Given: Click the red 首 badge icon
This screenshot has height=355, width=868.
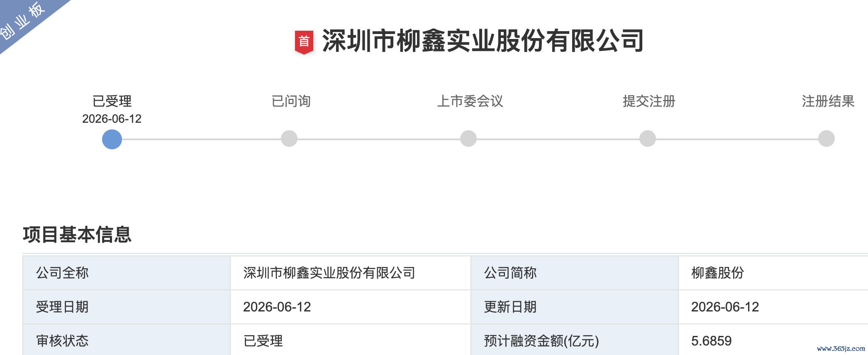Looking at the screenshot, I should [304, 42].
